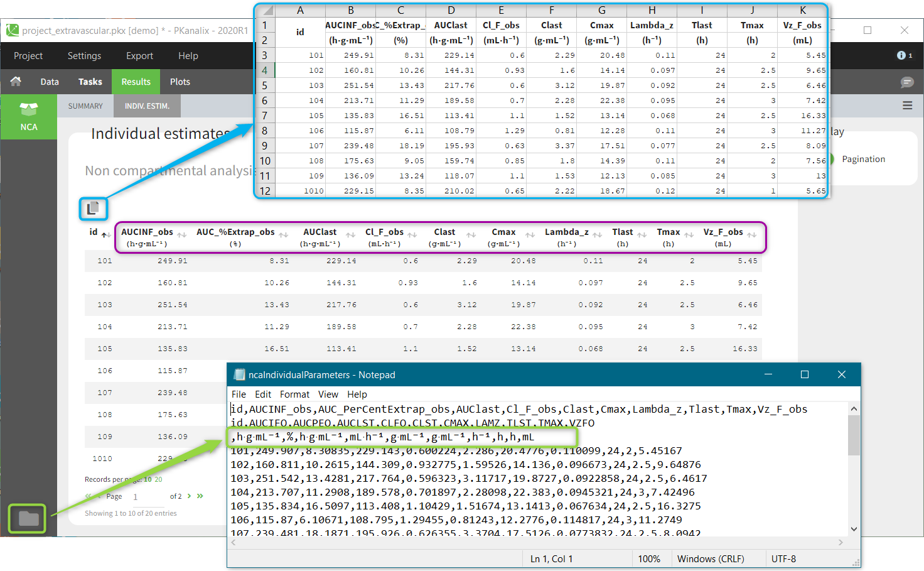Disable the Pagination toggle
The height and width of the screenshot is (571, 924).
(832, 158)
